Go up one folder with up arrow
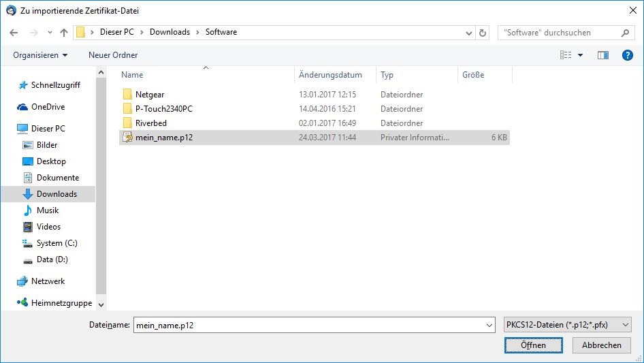The width and height of the screenshot is (644, 363). [x=64, y=33]
